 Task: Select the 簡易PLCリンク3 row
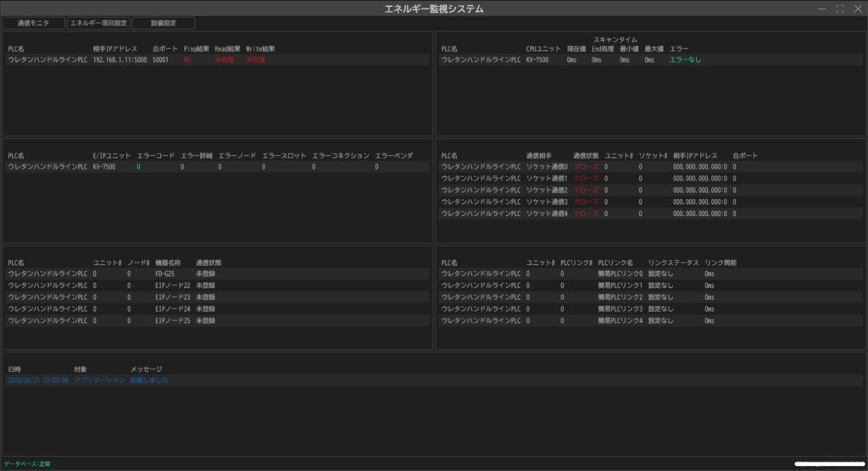coord(650,308)
